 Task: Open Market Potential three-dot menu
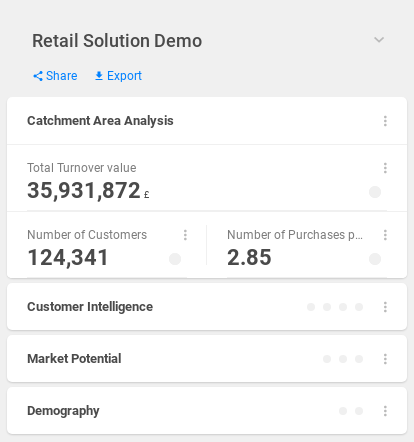click(385, 359)
